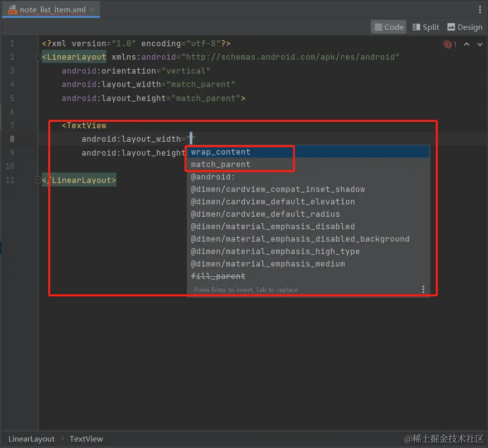
Task: Switch to Code view mode
Action: (389, 27)
